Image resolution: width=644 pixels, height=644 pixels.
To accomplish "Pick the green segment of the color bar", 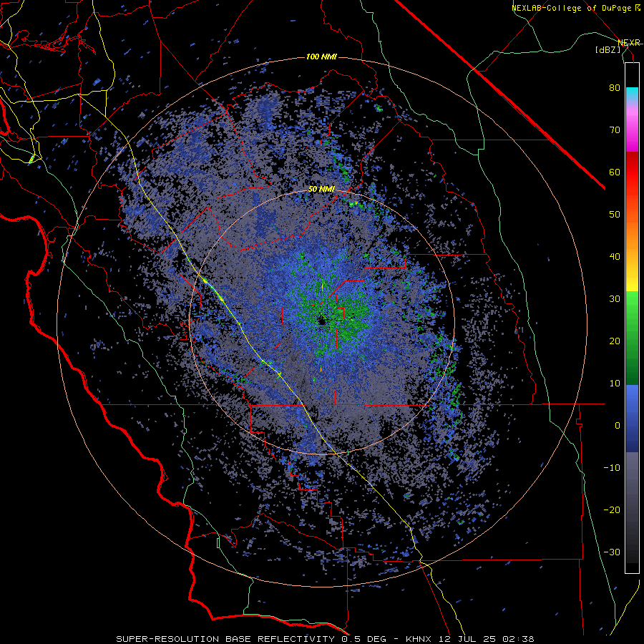I will click(632, 338).
